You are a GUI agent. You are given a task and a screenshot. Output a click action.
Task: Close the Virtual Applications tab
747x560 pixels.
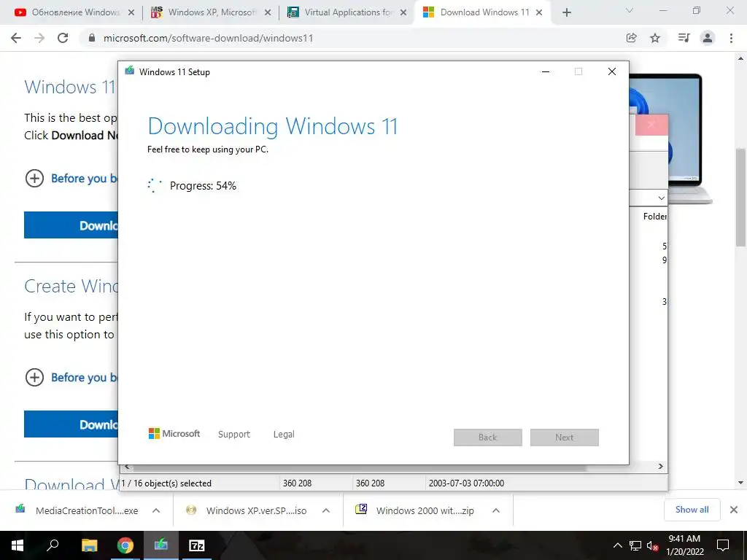click(403, 13)
